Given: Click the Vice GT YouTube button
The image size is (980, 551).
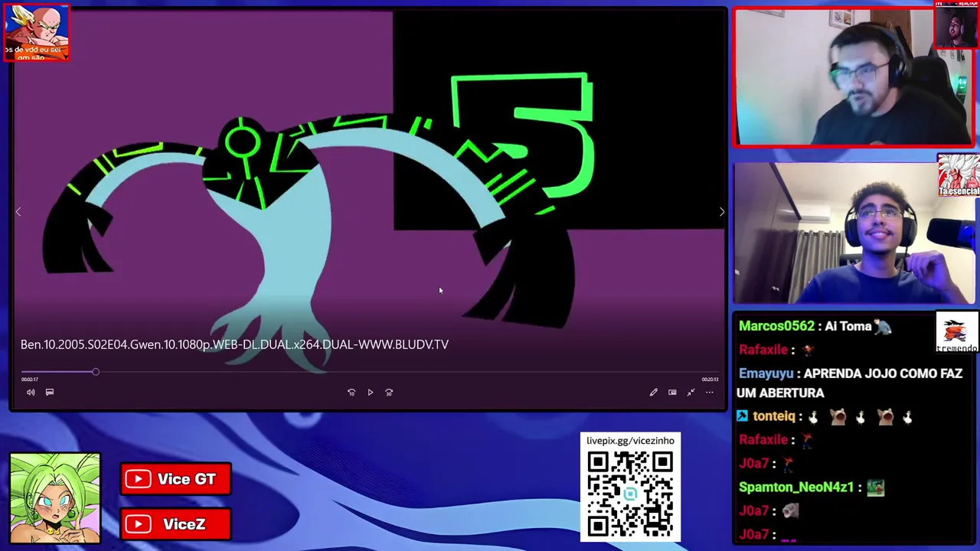Looking at the screenshot, I should tap(175, 480).
